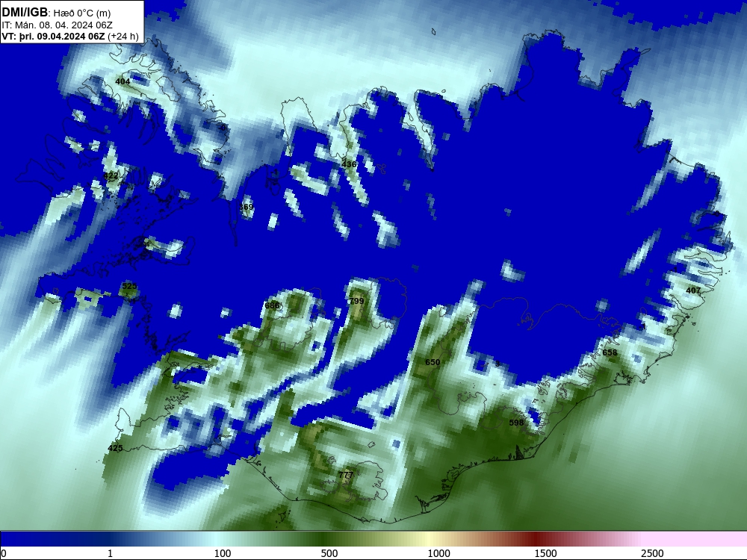Click the 799 map value label

click(356, 301)
